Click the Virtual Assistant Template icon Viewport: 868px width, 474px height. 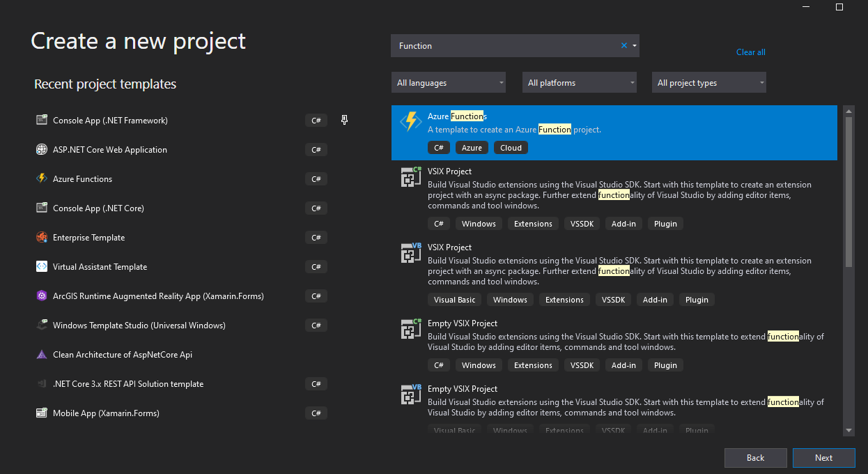(42, 266)
